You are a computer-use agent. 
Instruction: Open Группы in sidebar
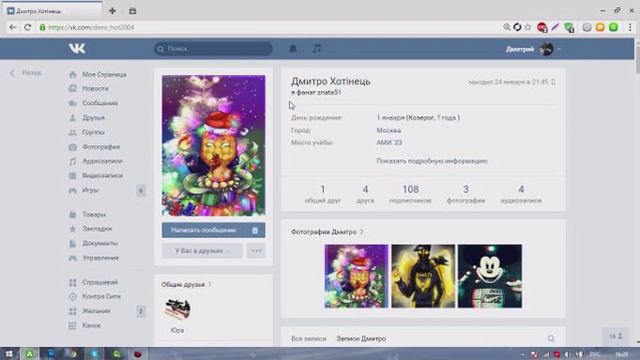pyautogui.click(x=93, y=132)
